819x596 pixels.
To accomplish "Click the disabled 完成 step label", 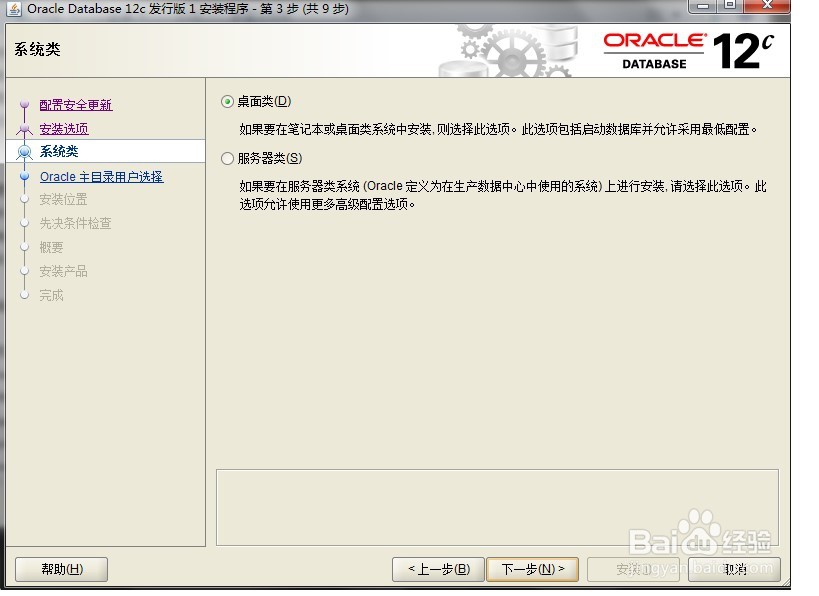I will (x=51, y=295).
